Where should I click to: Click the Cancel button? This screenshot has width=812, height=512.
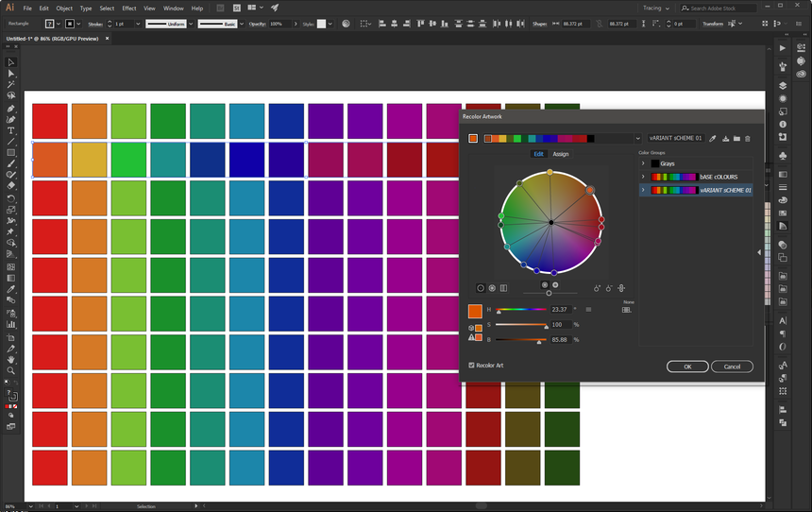coord(732,367)
